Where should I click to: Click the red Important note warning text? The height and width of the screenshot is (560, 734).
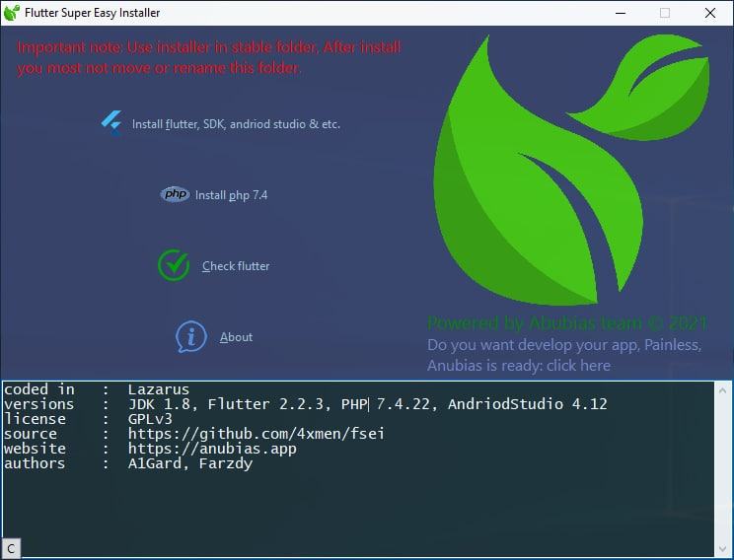[x=209, y=58]
